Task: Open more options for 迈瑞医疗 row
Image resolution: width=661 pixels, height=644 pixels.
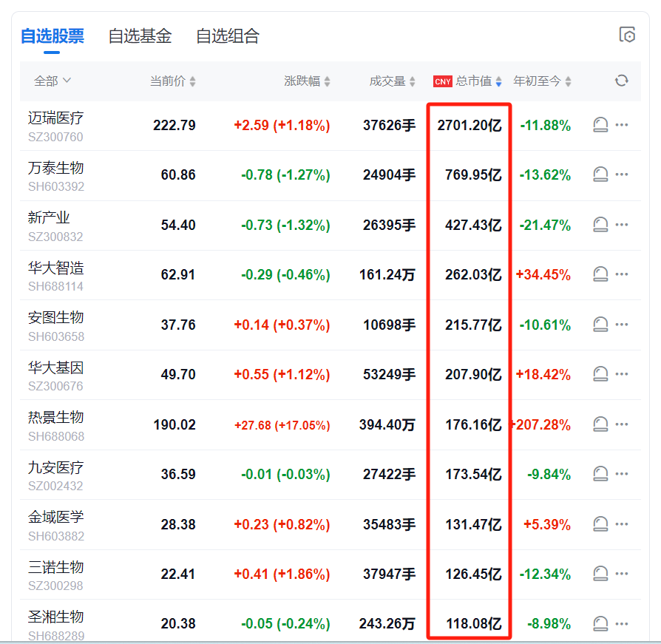Action: pyautogui.click(x=622, y=125)
